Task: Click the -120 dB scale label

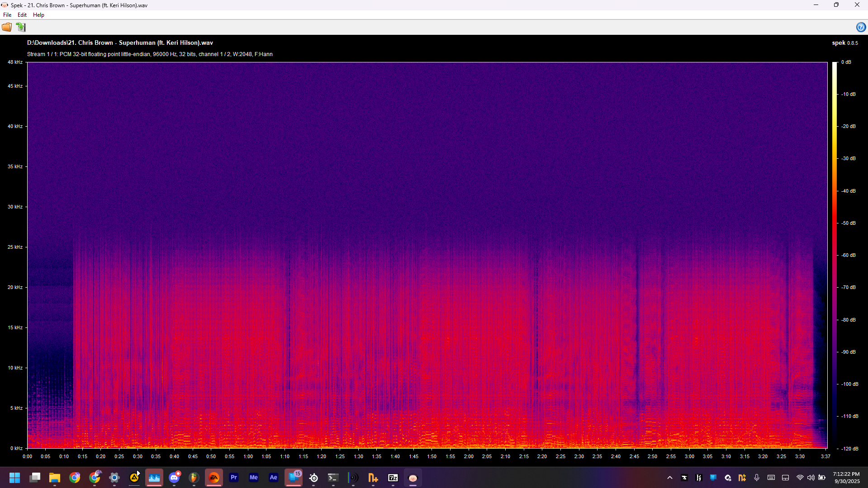Action: point(850,449)
